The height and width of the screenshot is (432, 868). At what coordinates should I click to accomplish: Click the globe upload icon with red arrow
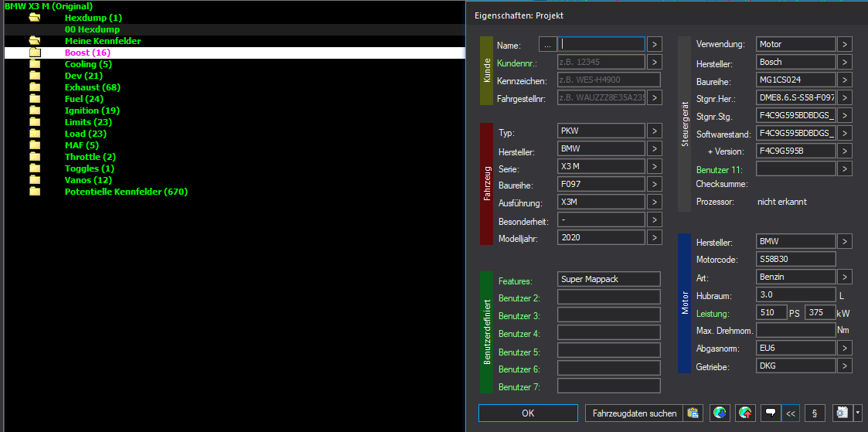(746, 413)
